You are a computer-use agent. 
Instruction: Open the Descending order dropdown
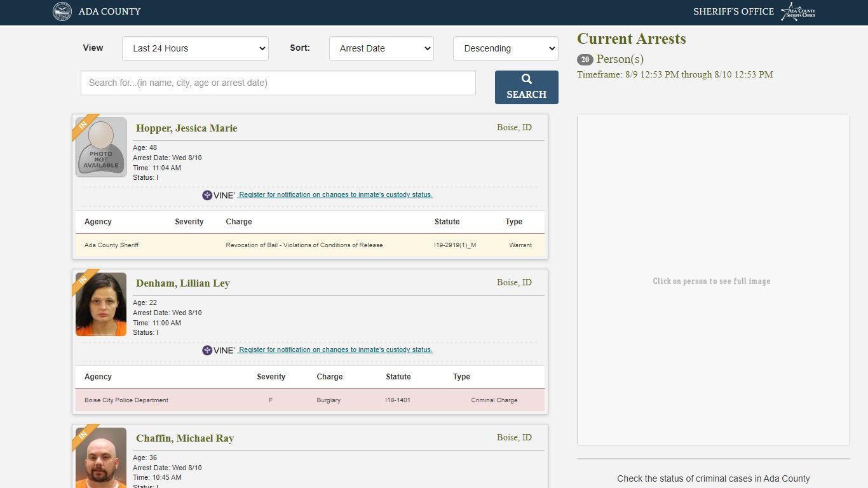click(x=506, y=48)
